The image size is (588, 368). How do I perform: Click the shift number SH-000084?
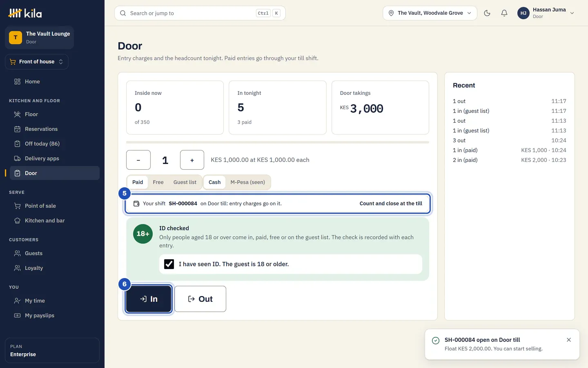[183, 204]
